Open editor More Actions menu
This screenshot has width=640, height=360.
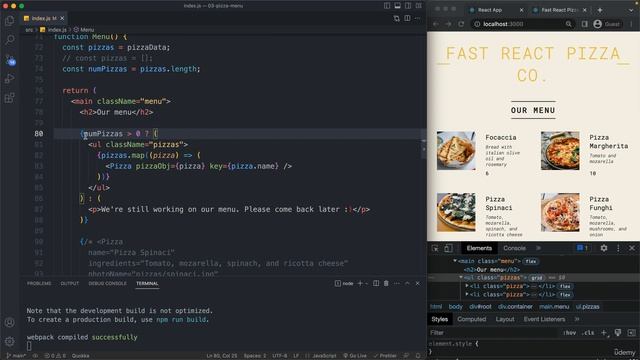(417, 18)
